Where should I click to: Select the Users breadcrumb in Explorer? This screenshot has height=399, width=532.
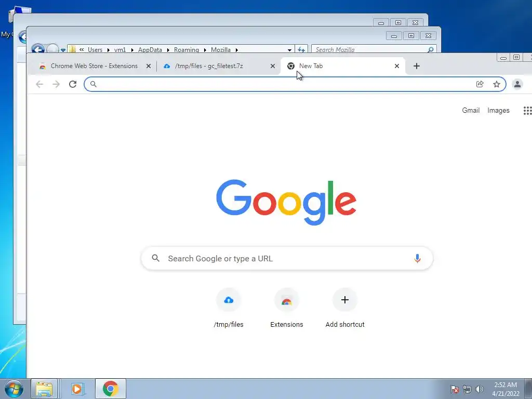pos(95,50)
